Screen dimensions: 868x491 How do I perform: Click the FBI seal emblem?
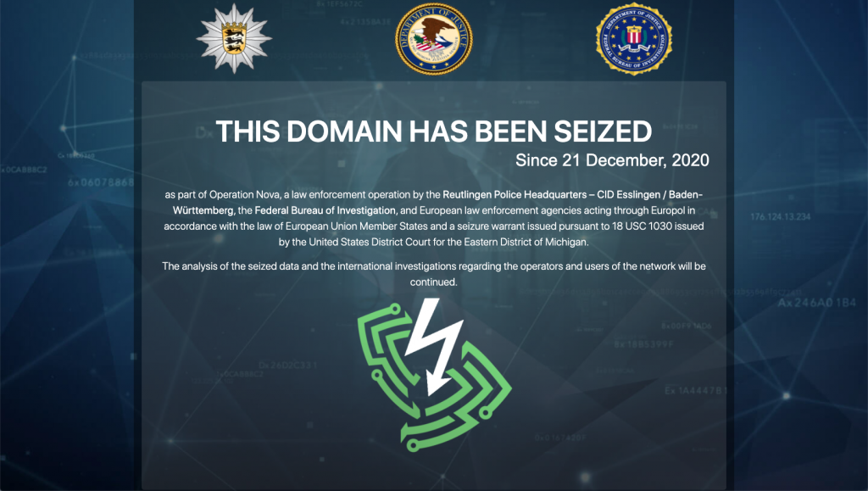coord(634,39)
